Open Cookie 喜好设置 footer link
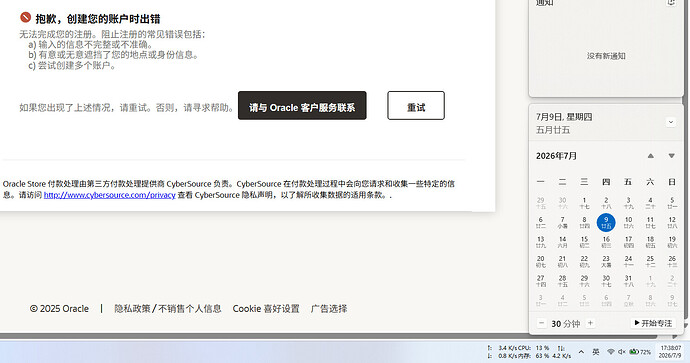690x363 pixels. 266,308
